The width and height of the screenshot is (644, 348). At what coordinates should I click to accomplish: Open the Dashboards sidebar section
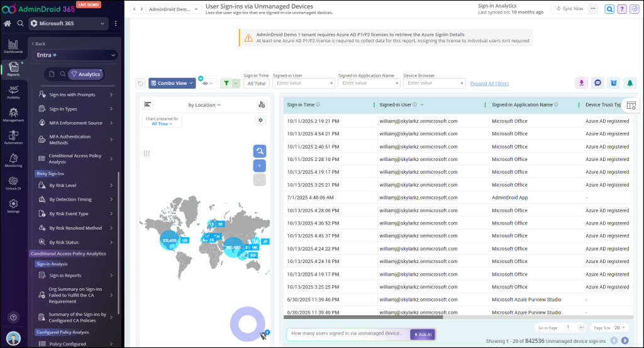13,46
